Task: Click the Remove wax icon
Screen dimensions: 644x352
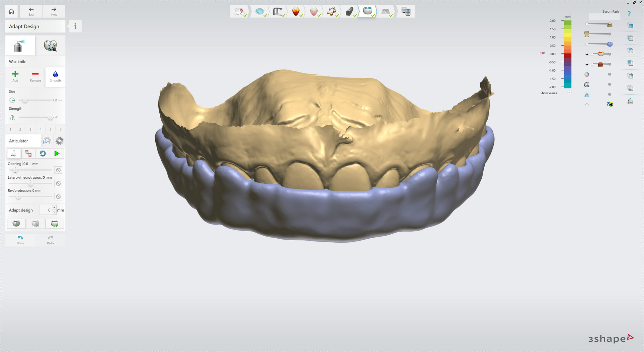Action: tap(35, 76)
